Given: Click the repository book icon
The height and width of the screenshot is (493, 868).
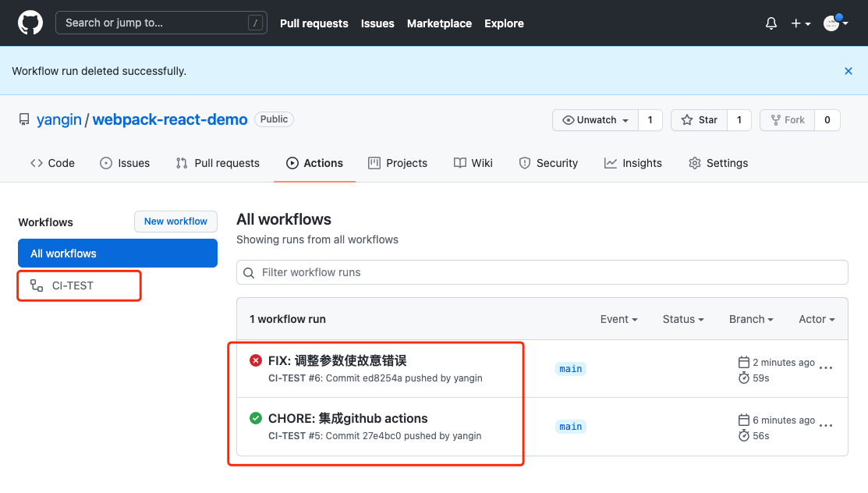Looking at the screenshot, I should 24,119.
